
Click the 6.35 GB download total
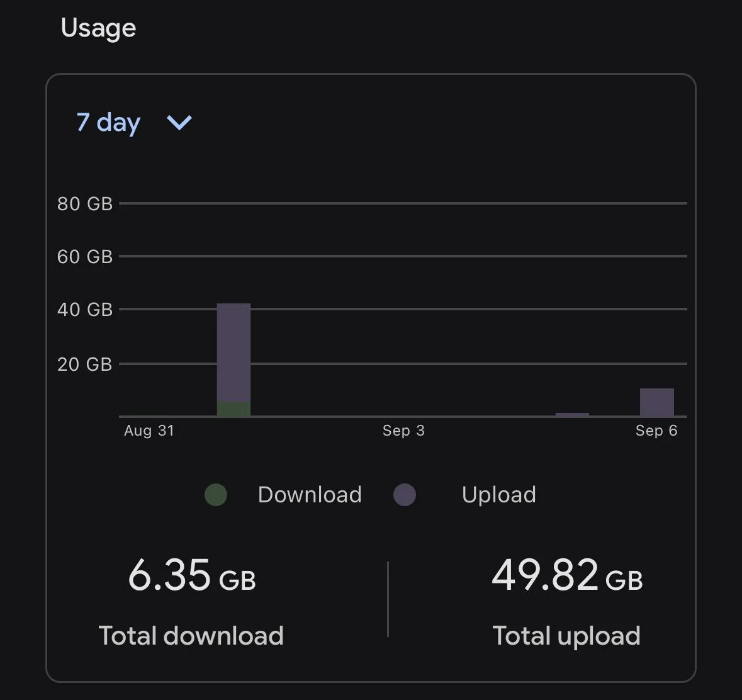[192, 575]
